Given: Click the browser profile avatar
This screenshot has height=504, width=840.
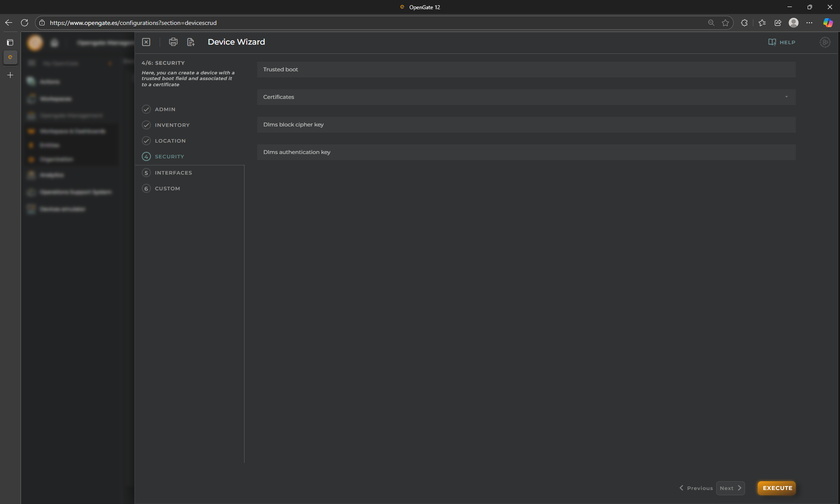Looking at the screenshot, I should tap(794, 23).
